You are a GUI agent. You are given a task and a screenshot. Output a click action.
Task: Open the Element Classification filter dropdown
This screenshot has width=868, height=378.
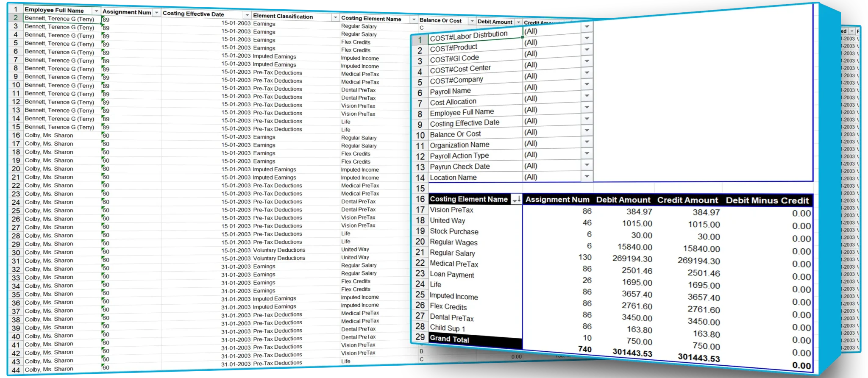click(x=335, y=17)
